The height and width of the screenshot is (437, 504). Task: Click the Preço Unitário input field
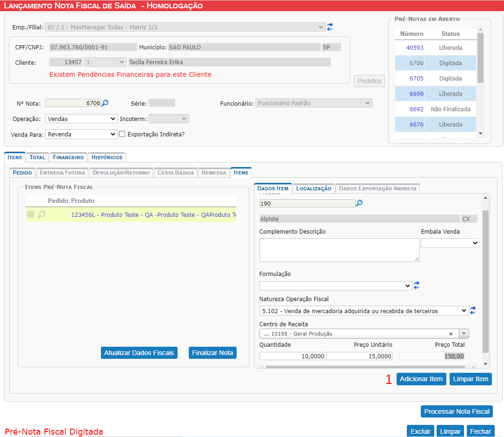pyautogui.click(x=359, y=356)
